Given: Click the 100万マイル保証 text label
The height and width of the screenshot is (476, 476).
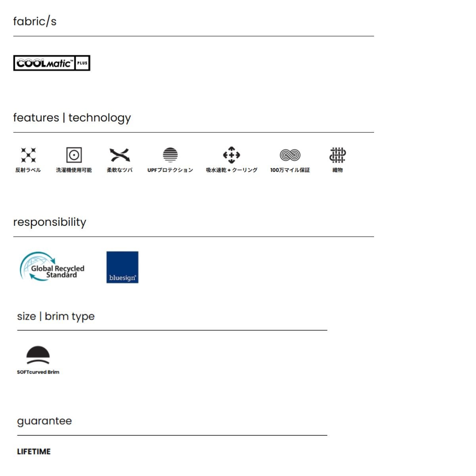Looking at the screenshot, I should [290, 170].
